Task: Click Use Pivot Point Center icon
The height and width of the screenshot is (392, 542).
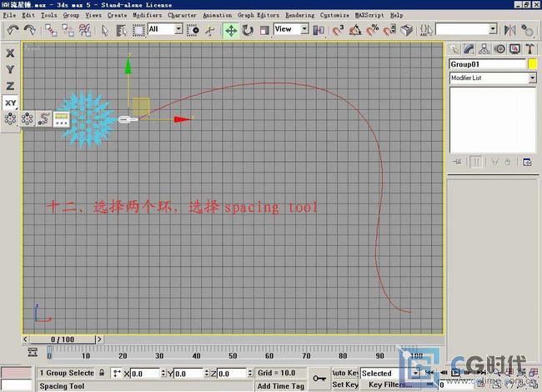Action: [x=319, y=30]
